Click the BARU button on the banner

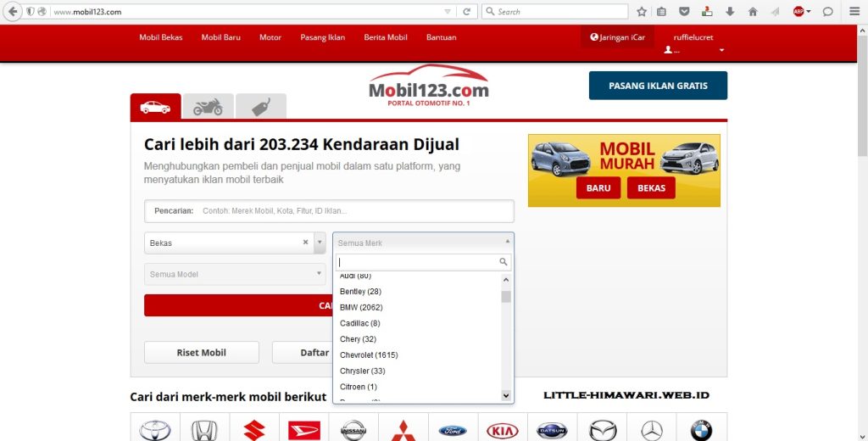click(x=598, y=187)
